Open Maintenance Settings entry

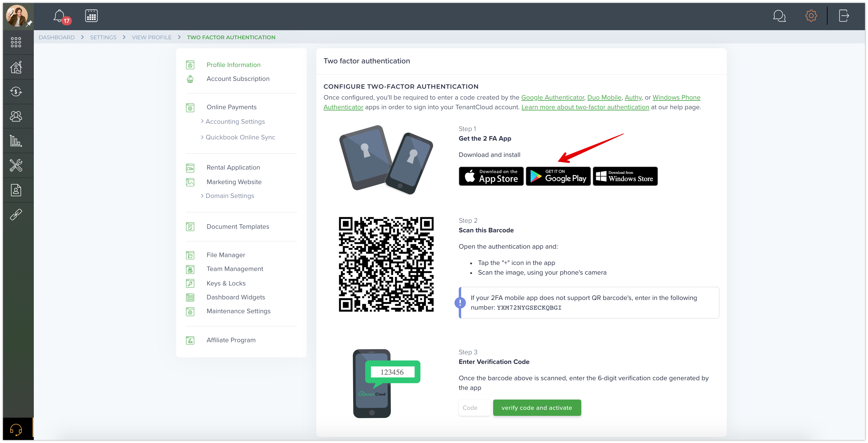(x=238, y=311)
